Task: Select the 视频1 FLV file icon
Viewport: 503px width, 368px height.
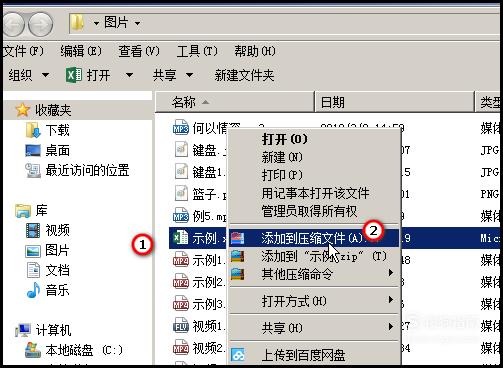Action: point(181,326)
